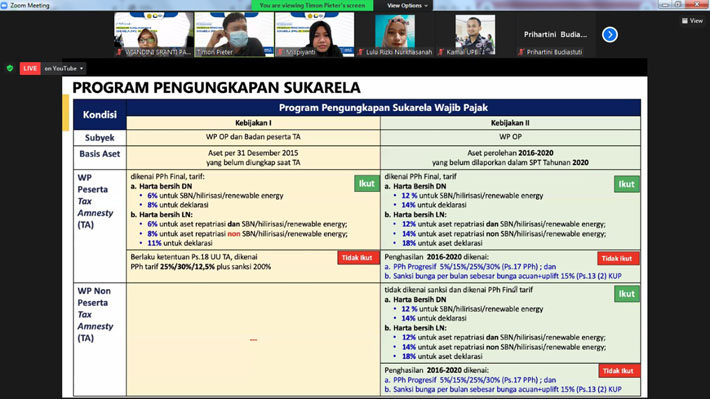Click the 'You are viewing Timon Pieter's screen' banner

coord(312,5)
